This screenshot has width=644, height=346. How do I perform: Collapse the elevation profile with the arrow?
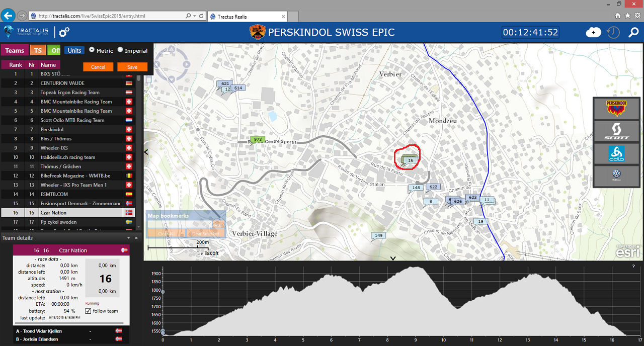pos(393,259)
